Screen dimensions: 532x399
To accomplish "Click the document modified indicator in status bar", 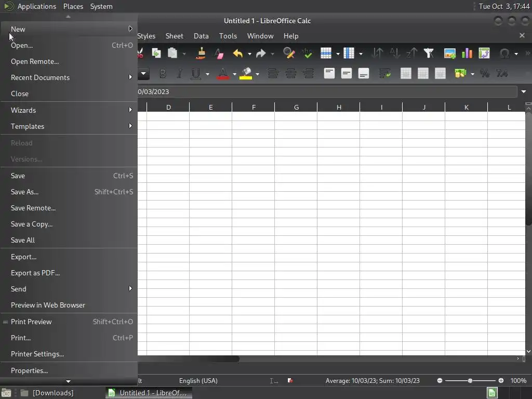I will click(x=290, y=381).
